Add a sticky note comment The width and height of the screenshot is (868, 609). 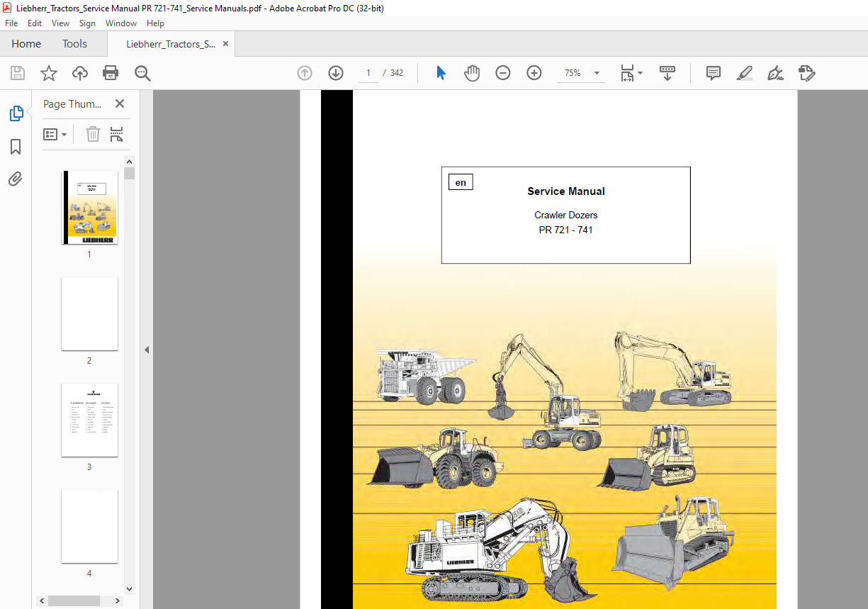714,73
